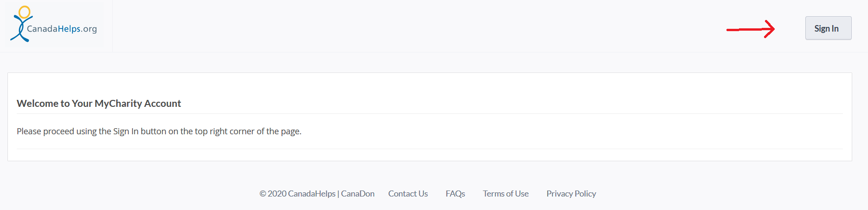Image resolution: width=868 pixels, height=210 pixels.
Task: Click the Sign In button
Action: tap(828, 28)
